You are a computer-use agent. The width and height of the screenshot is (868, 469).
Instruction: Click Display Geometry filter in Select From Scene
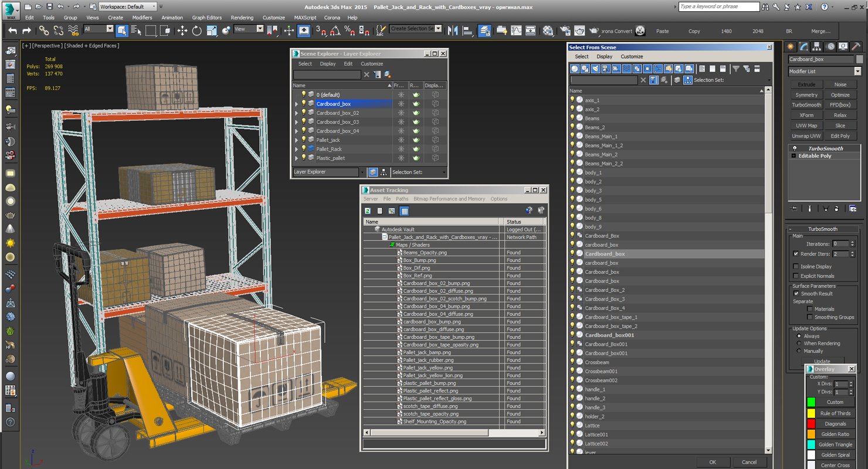(575, 69)
